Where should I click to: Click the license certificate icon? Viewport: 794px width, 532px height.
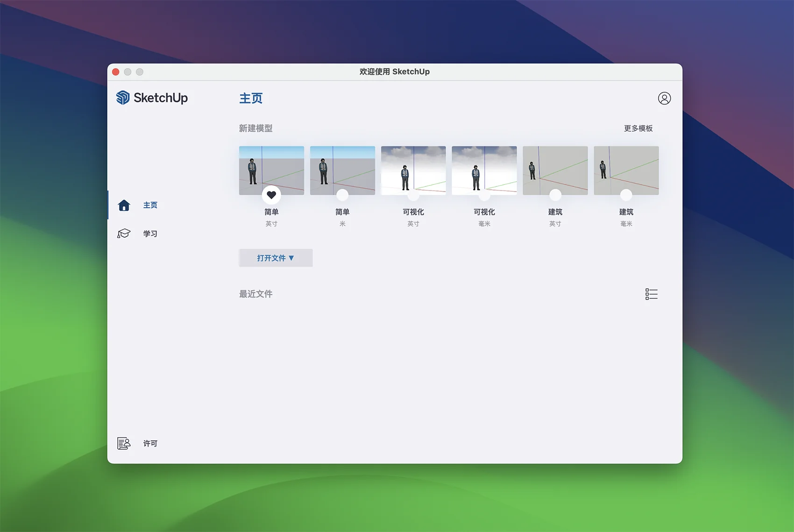click(124, 443)
